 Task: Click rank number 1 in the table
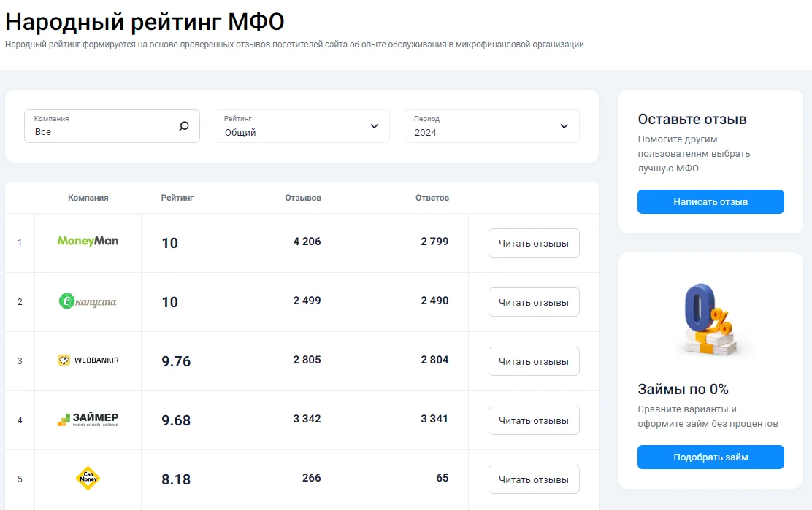[x=20, y=242]
